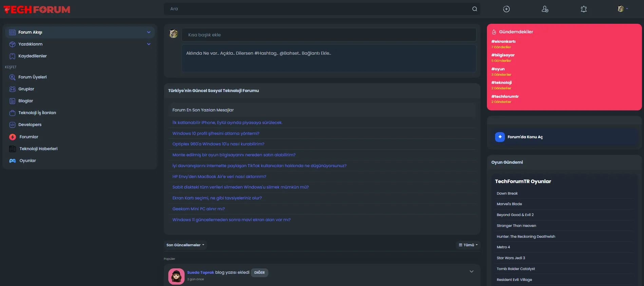Open the create new post plus icon
Viewport: 644px width, 286px height.
pos(506,9)
